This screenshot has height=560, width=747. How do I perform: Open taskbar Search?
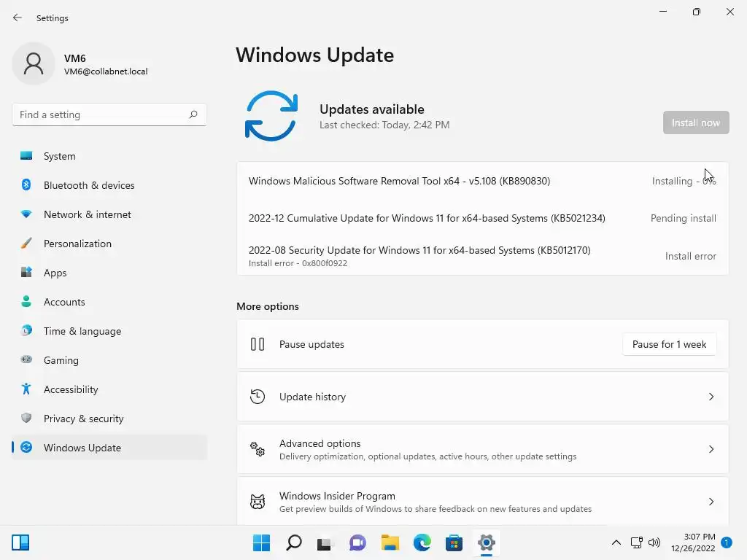coord(293,542)
